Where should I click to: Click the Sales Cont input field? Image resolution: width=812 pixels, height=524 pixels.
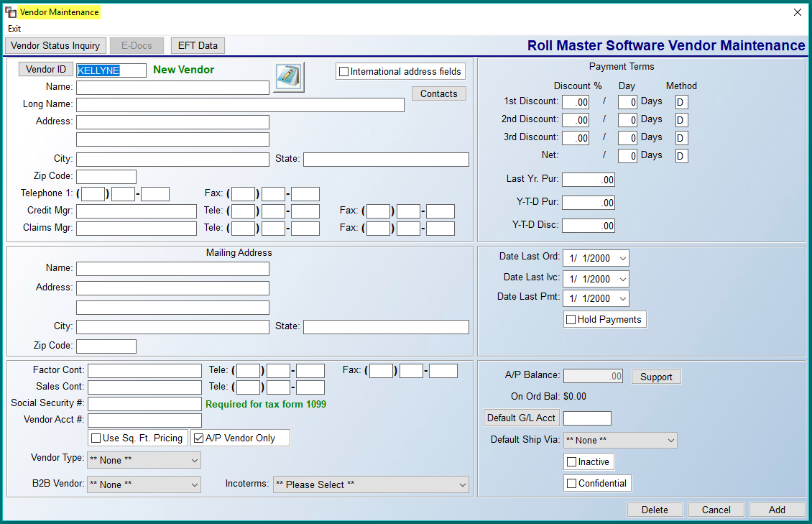144,387
